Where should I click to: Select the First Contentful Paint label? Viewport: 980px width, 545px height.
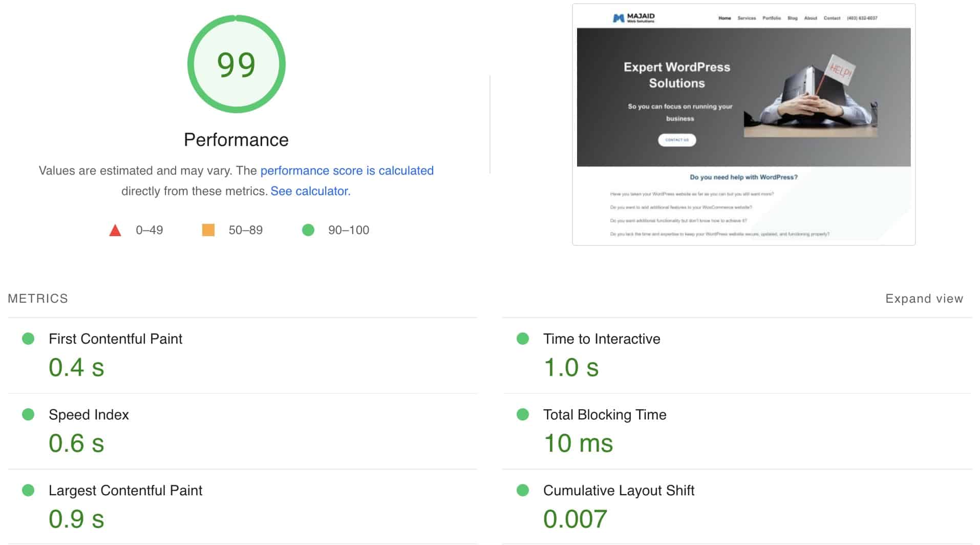point(115,339)
